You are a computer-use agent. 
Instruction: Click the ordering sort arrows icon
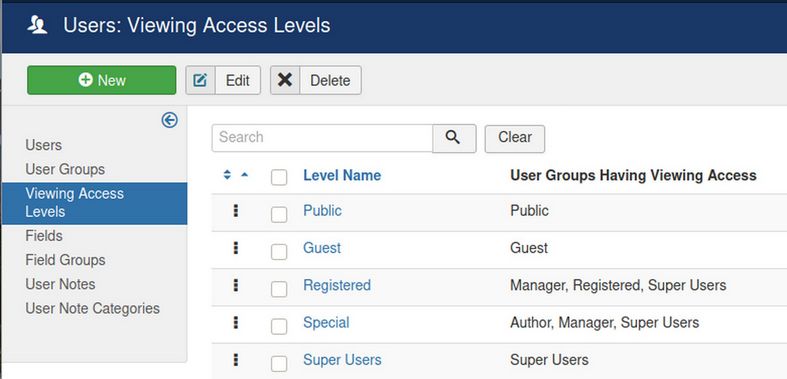point(227,175)
